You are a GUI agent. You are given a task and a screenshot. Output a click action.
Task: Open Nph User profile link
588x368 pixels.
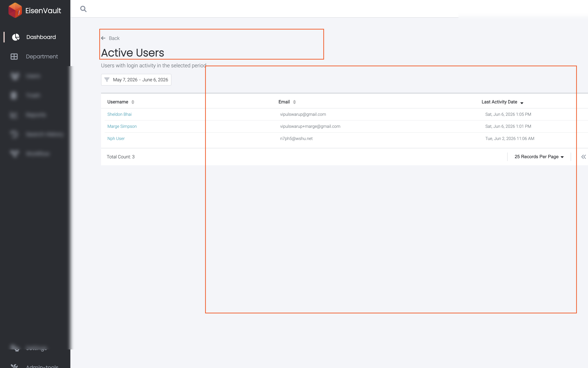click(x=116, y=139)
